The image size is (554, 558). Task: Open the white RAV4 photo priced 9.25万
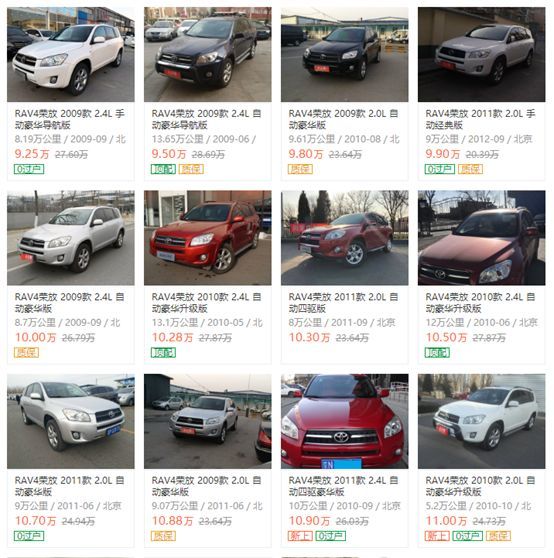pyautogui.click(x=71, y=54)
